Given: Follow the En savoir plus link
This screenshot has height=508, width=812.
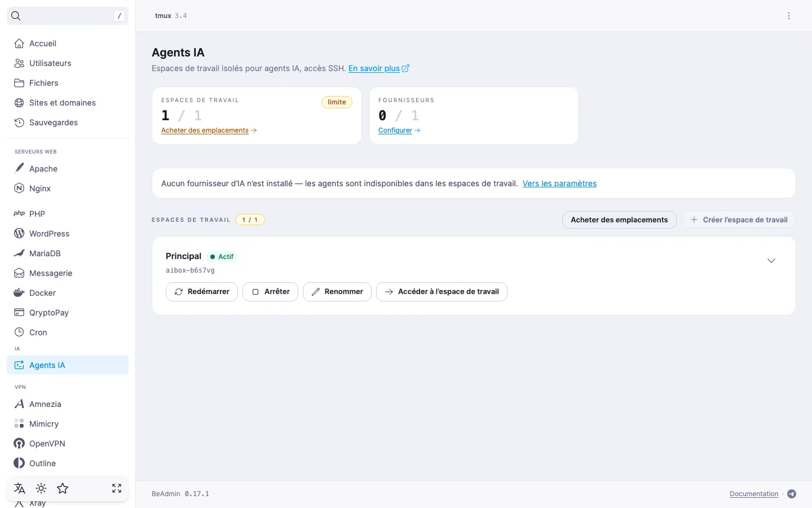Looking at the screenshot, I should [379, 68].
